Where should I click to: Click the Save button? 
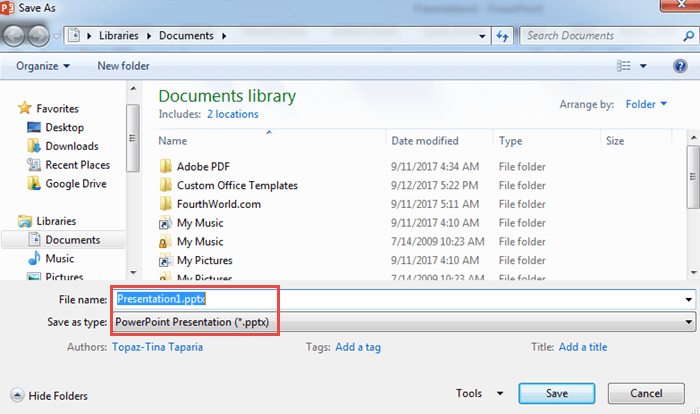coord(557,393)
